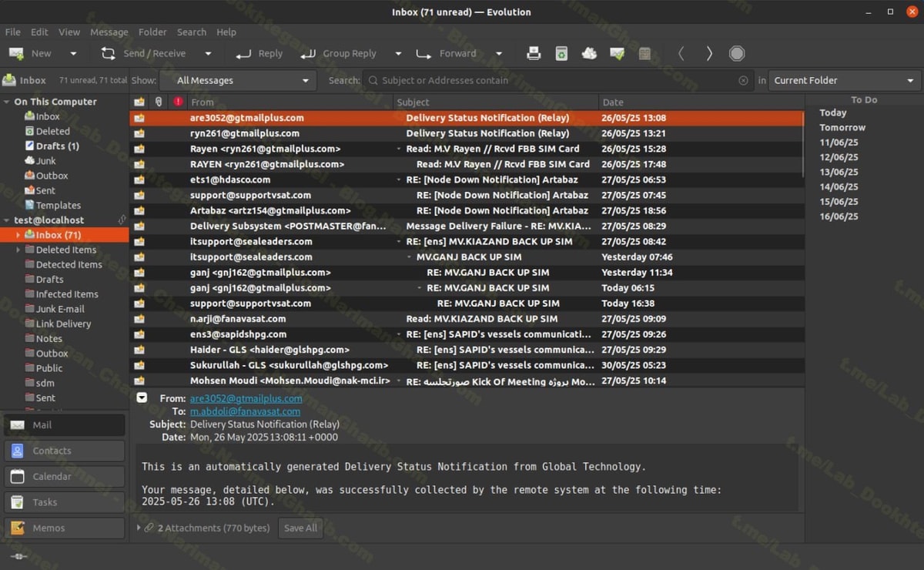The image size is (924, 570).
Task: Open the Show 'All Messages' filter dropdown
Action: click(238, 80)
